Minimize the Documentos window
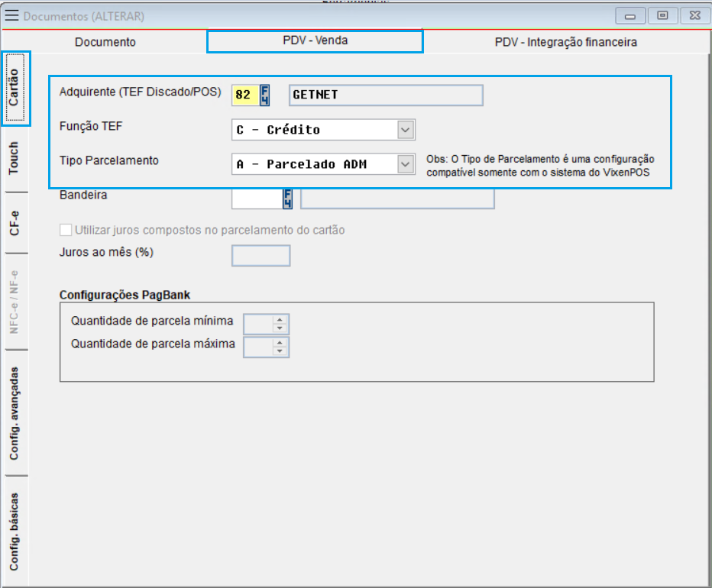 (x=630, y=16)
